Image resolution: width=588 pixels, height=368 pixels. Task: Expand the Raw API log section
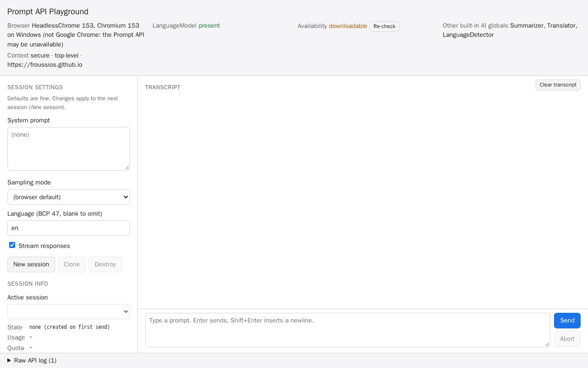click(32, 361)
